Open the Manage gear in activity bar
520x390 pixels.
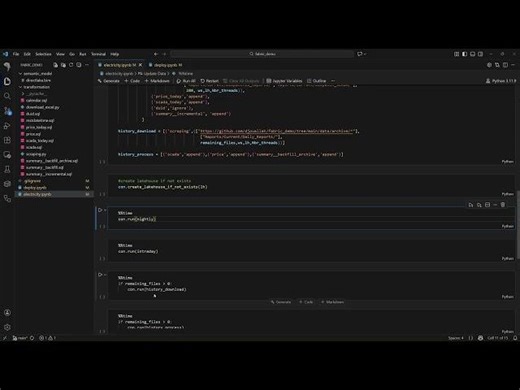[7, 327]
